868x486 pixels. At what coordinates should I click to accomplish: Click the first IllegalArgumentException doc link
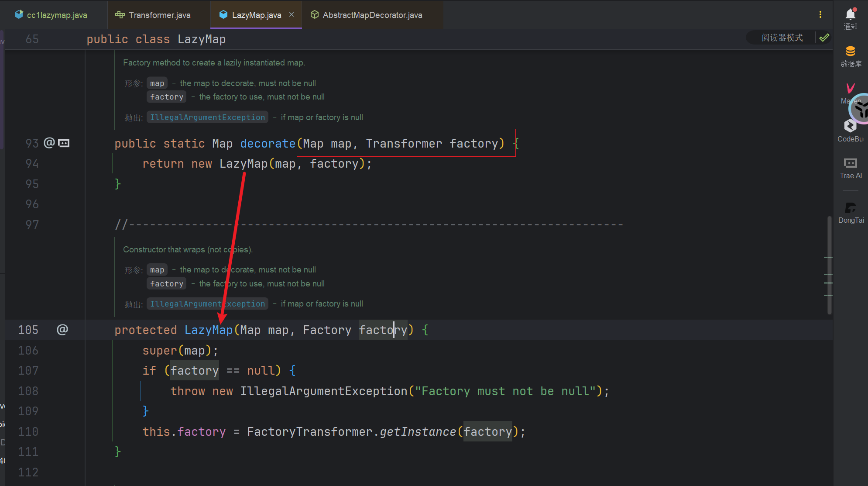207,117
